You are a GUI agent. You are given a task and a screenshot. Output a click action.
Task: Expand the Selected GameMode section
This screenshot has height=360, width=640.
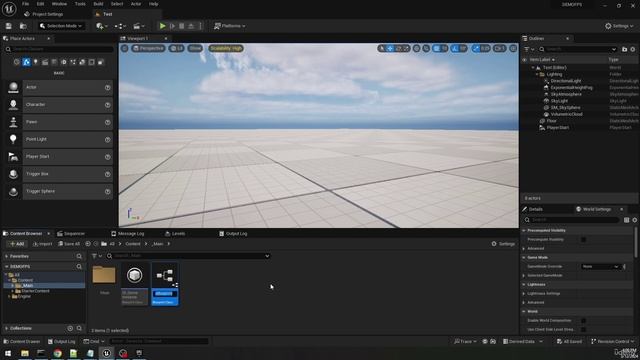point(524,276)
